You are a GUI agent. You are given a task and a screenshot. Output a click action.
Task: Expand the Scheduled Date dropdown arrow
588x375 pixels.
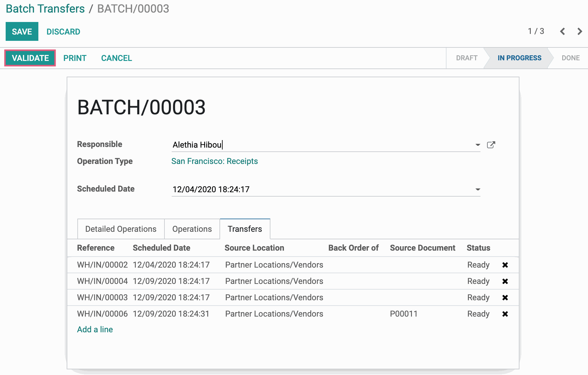(478, 189)
